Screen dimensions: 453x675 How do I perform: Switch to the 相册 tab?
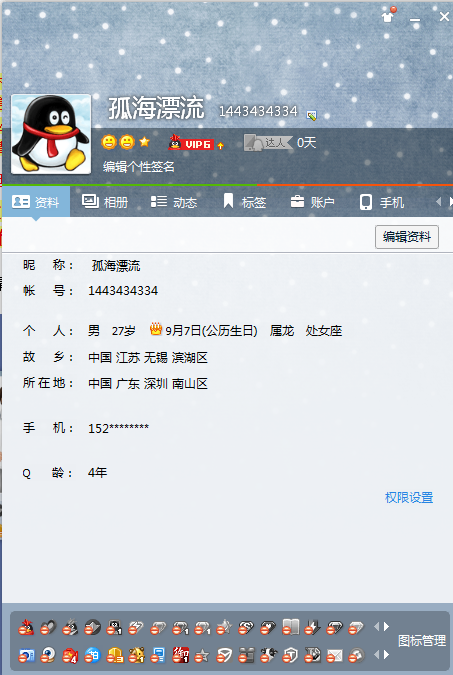105,201
